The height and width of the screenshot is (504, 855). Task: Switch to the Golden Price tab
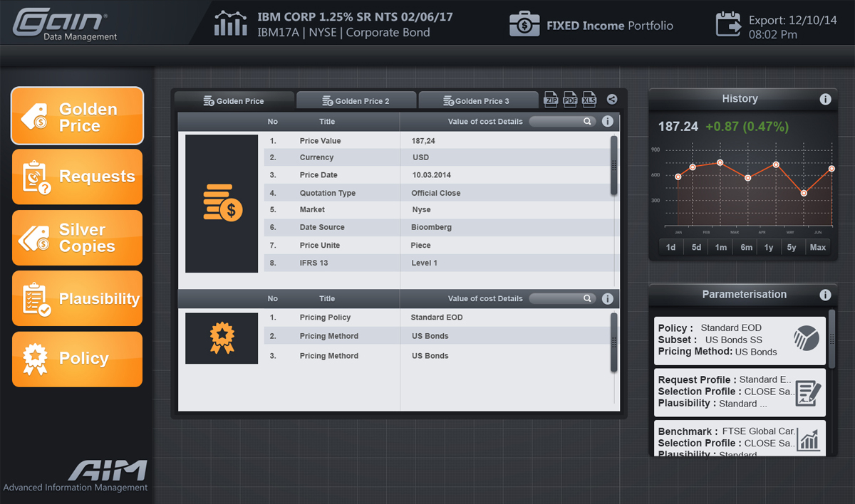[234, 101]
